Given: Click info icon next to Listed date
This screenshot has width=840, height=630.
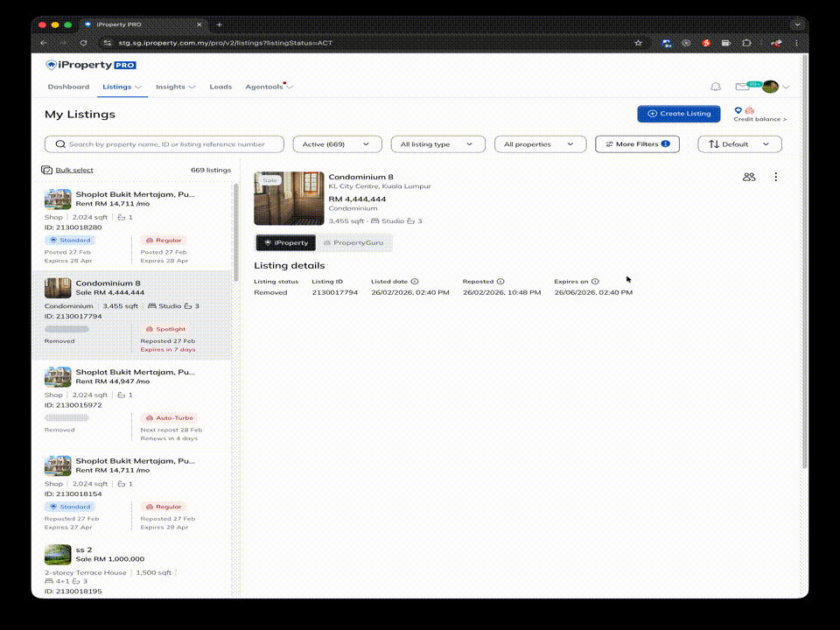Looking at the screenshot, I should coord(415,282).
